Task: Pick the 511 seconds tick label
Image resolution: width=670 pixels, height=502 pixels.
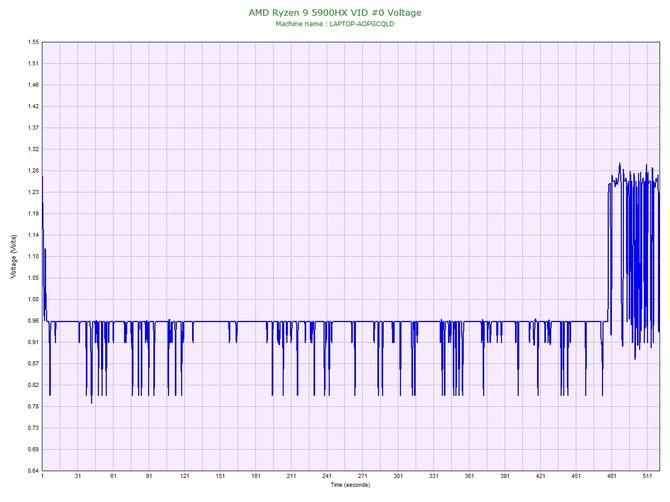Action: pos(647,476)
